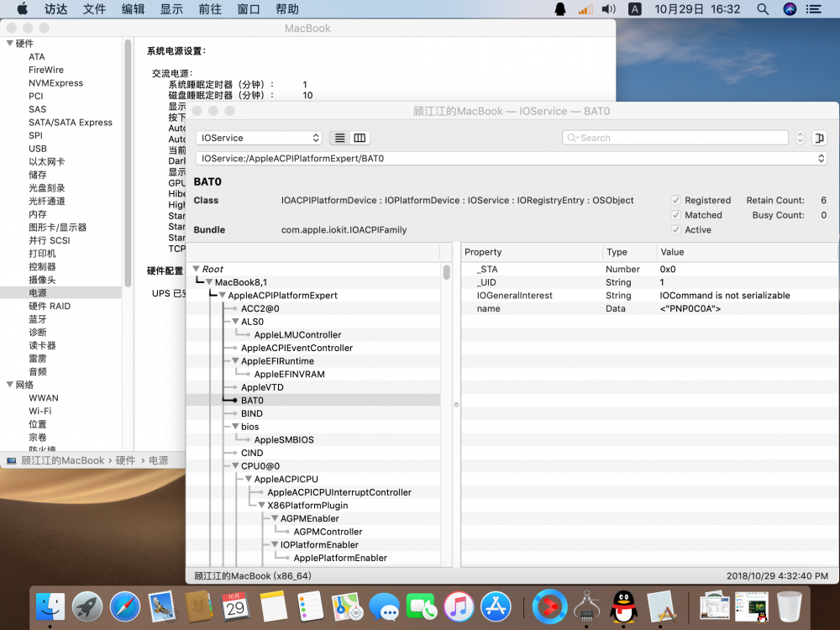Select 蓝牙 in System Information sidebar
The height and width of the screenshot is (630, 840).
pyautogui.click(x=38, y=319)
